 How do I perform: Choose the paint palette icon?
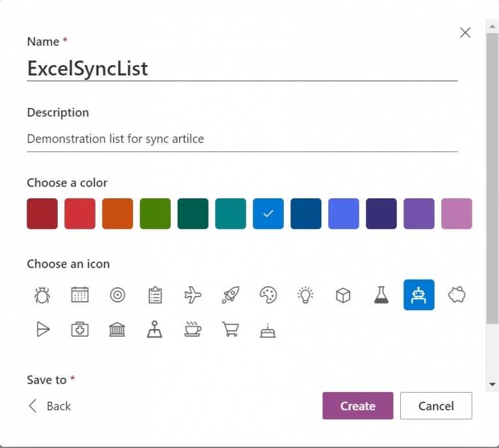[x=268, y=295]
